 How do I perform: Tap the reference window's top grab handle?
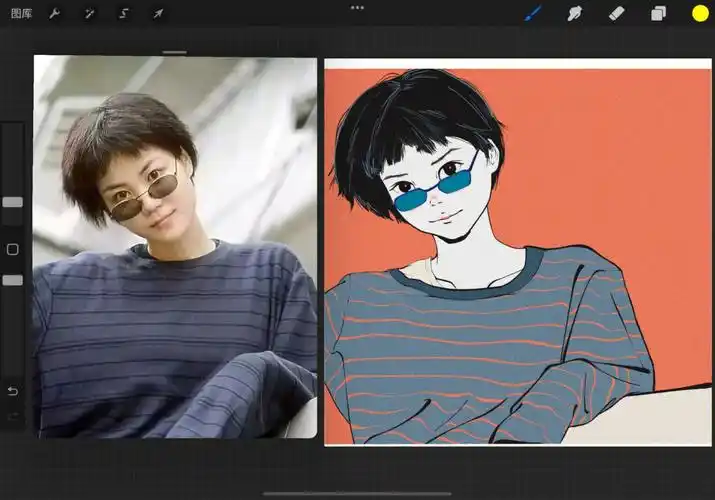click(x=175, y=52)
